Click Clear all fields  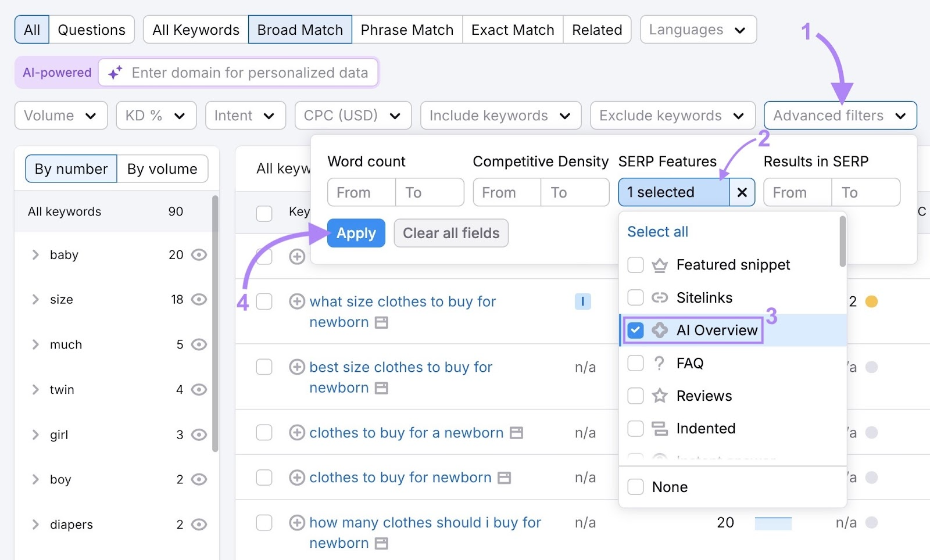[x=450, y=233]
